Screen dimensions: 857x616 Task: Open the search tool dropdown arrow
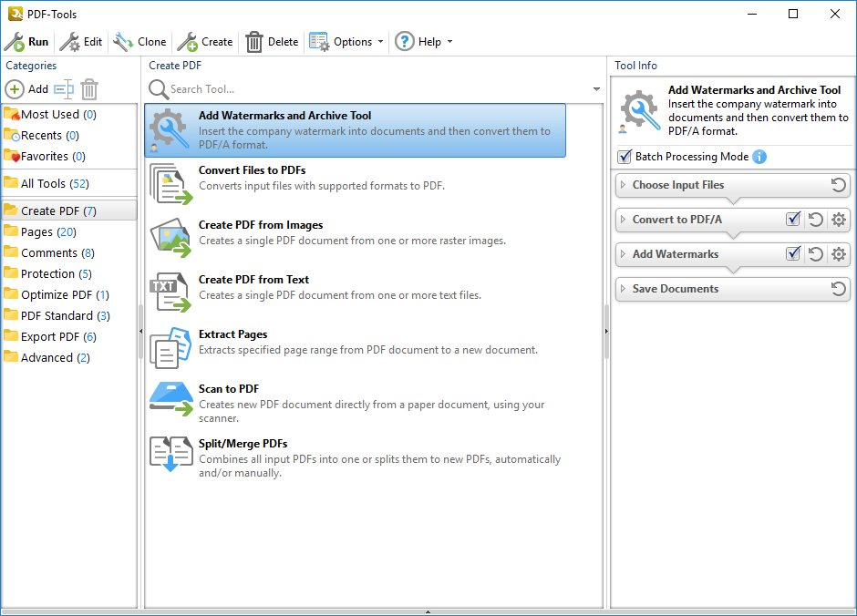pos(596,89)
